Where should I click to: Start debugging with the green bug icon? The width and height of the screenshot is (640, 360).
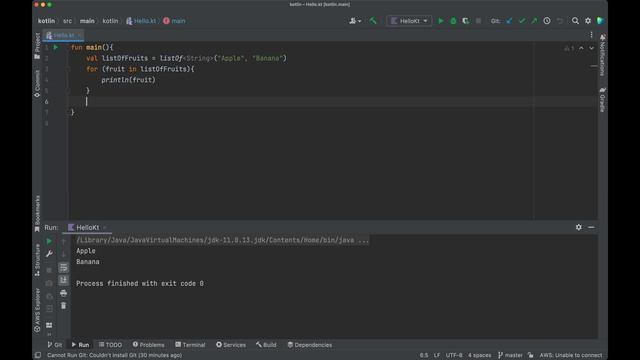tap(453, 21)
